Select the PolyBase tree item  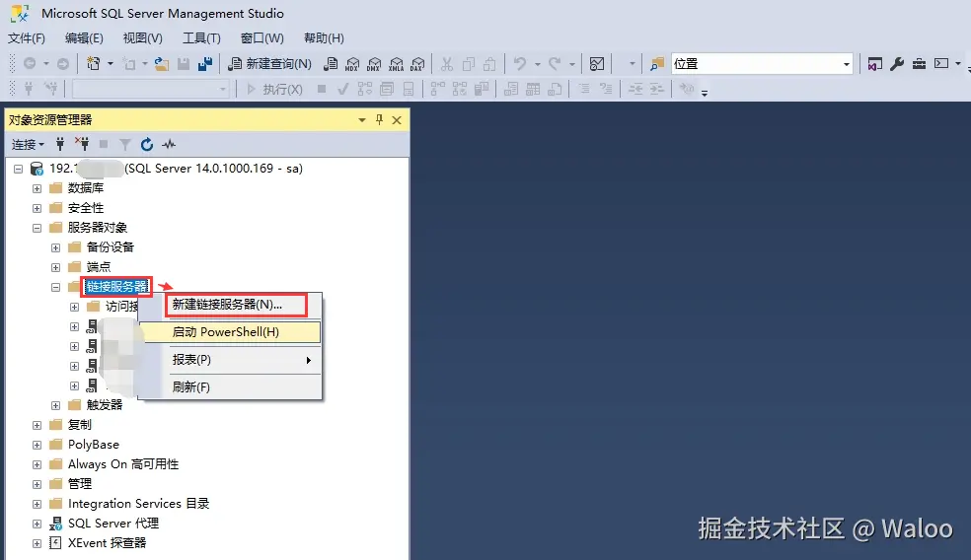94,445
